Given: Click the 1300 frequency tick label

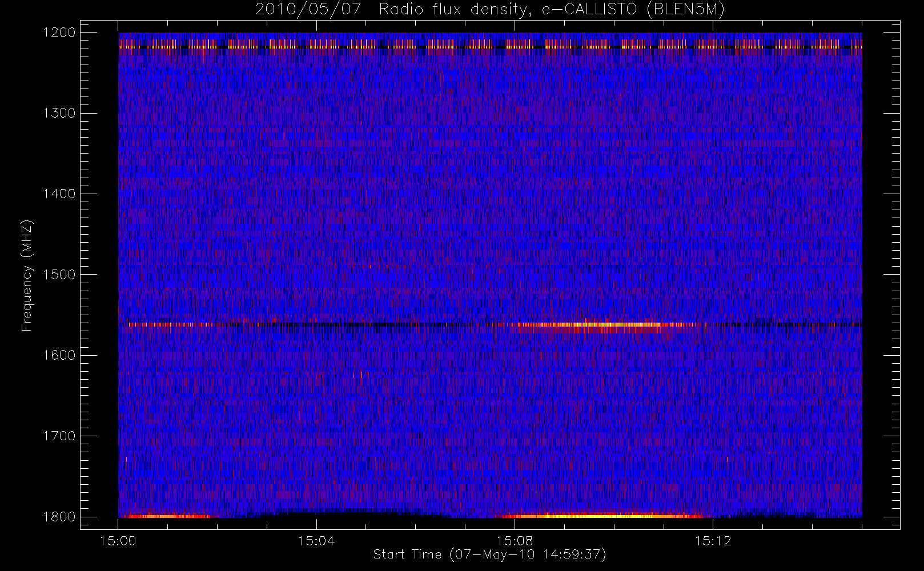Looking at the screenshot, I should pos(59,113).
